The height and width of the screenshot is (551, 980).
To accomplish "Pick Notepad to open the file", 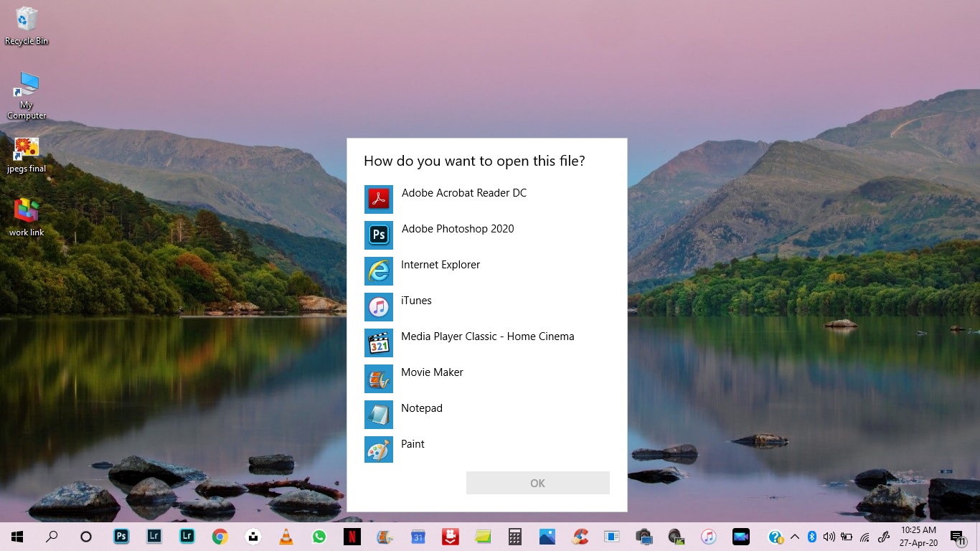I will (x=487, y=415).
